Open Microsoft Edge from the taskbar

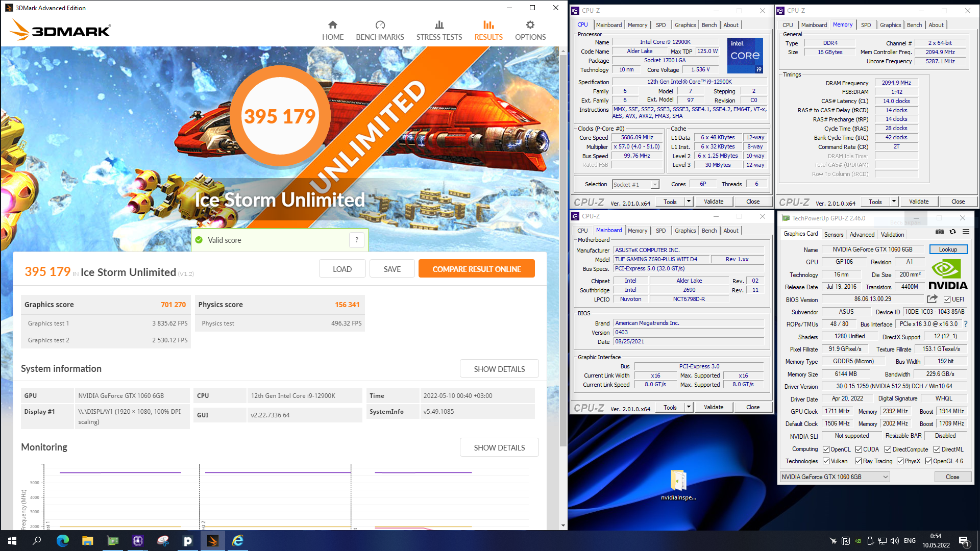(x=62, y=541)
